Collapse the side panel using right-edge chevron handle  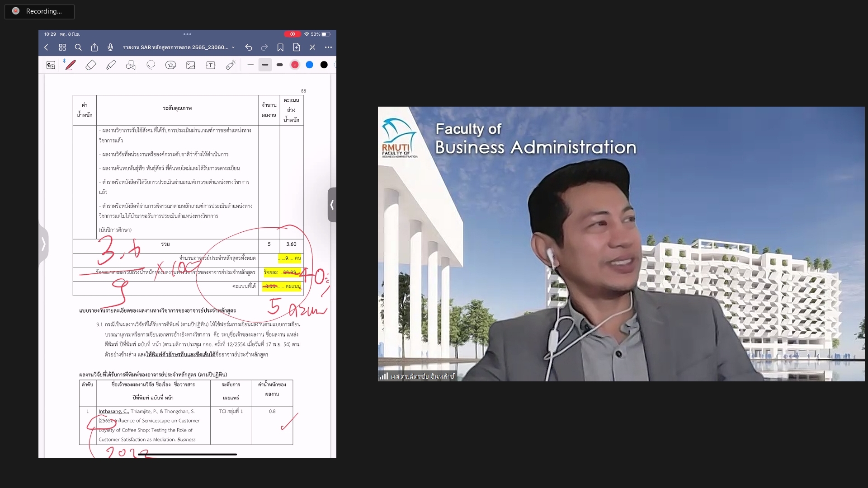click(332, 205)
